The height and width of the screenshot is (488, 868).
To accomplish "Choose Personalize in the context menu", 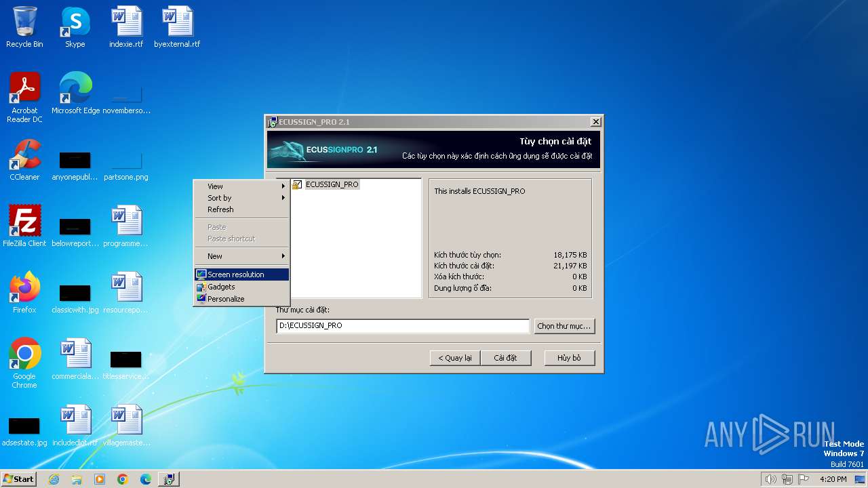I will pos(241,299).
